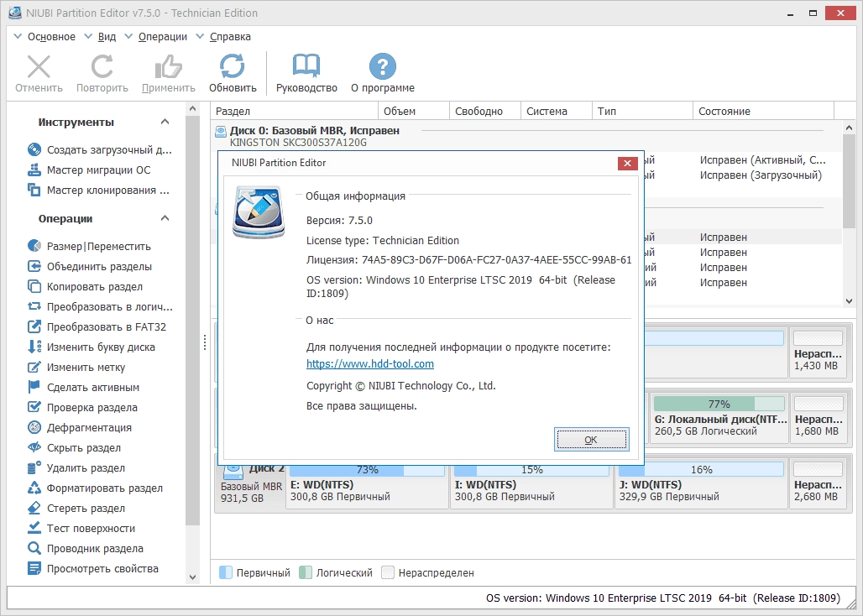Click the up arrow of the partition list scrollbar
This screenshot has width=863, height=616.
pyautogui.click(x=849, y=128)
